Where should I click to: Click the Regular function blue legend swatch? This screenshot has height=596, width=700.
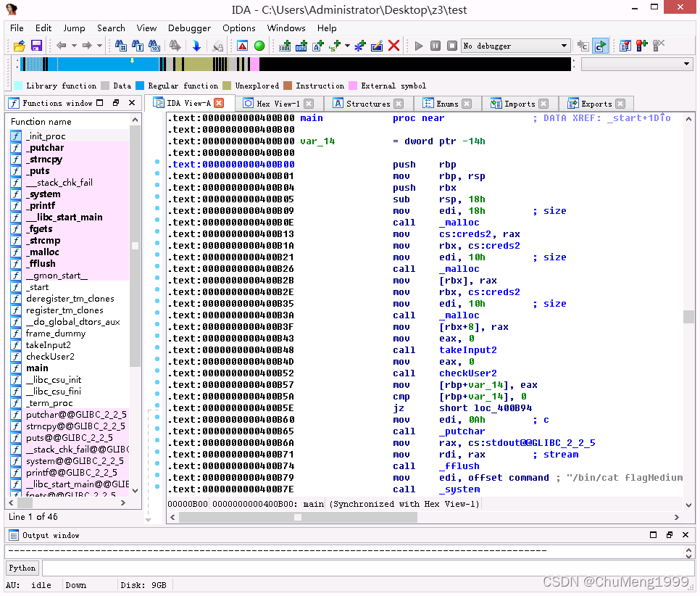(x=140, y=86)
